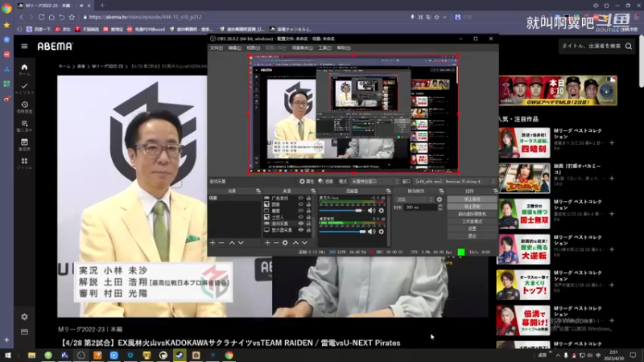Open the genre grid icon in ABEMA sidebar
This screenshot has height=362, width=644.
[x=24, y=163]
